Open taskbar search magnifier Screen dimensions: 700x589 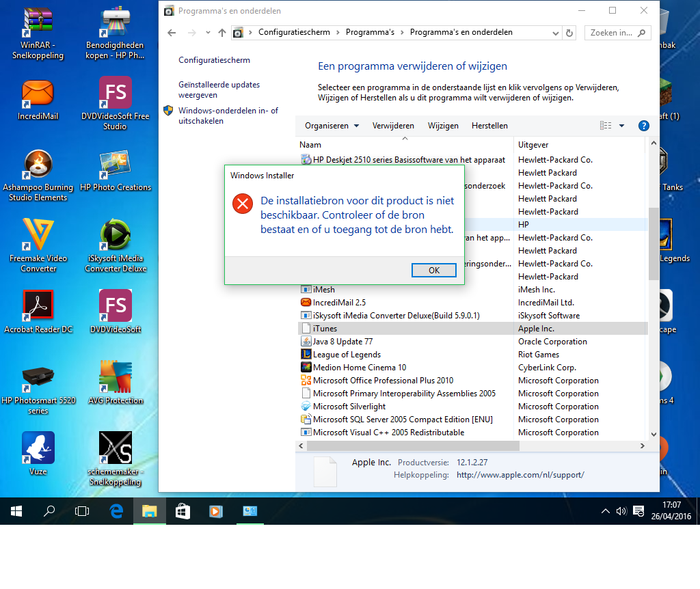(49, 511)
